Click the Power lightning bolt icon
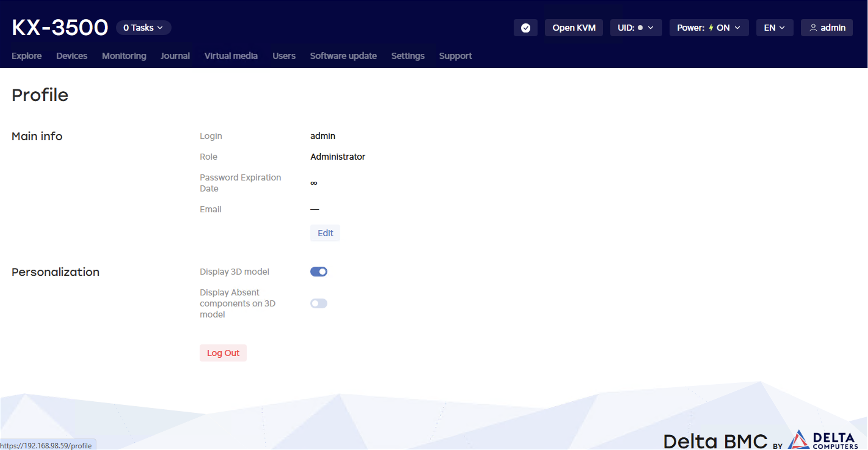 click(x=711, y=28)
